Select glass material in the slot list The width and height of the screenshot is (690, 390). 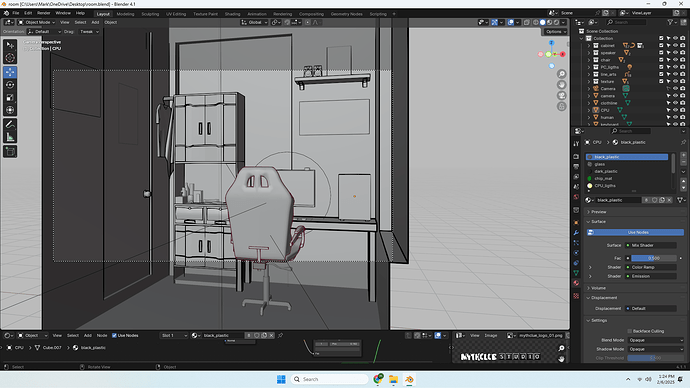coord(627,164)
